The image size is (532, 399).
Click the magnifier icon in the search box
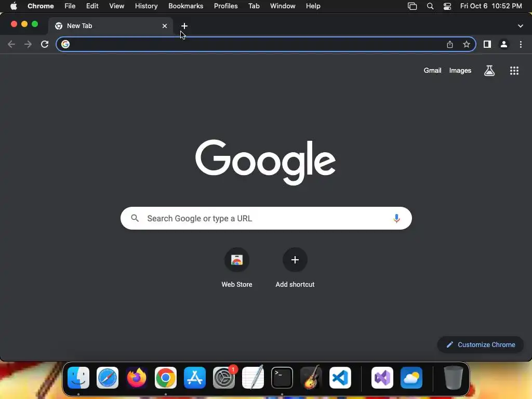135,218
